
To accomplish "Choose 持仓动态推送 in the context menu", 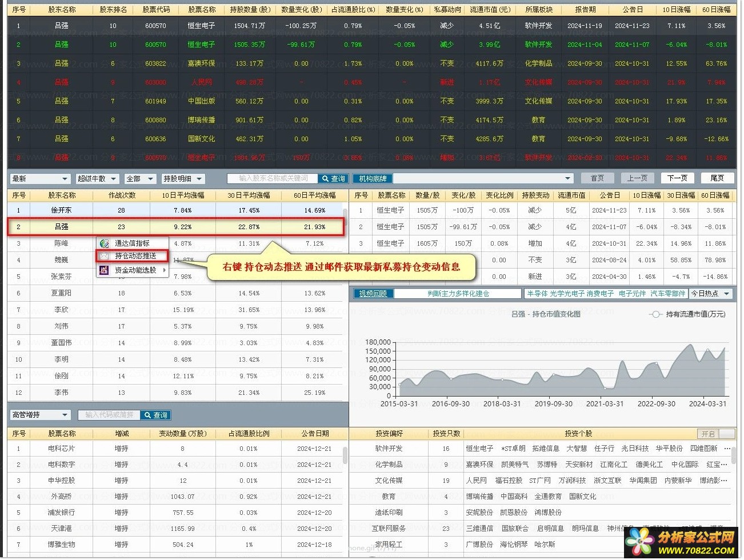I will pos(132,256).
